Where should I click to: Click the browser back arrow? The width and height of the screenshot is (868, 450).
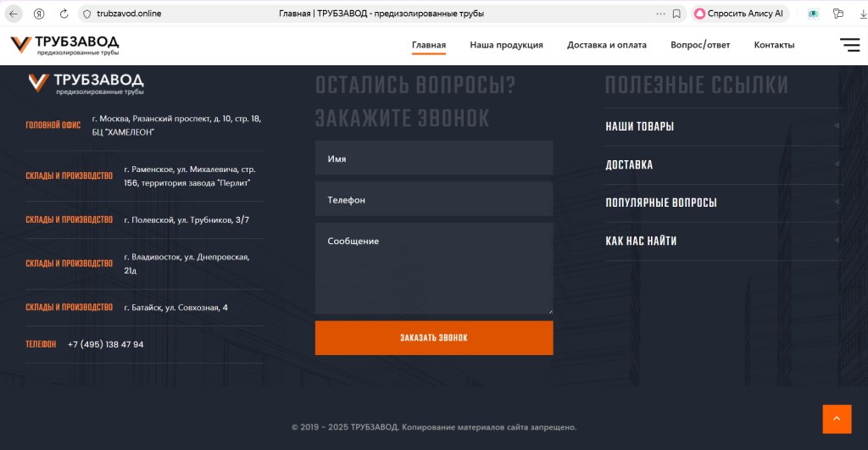click(x=14, y=14)
